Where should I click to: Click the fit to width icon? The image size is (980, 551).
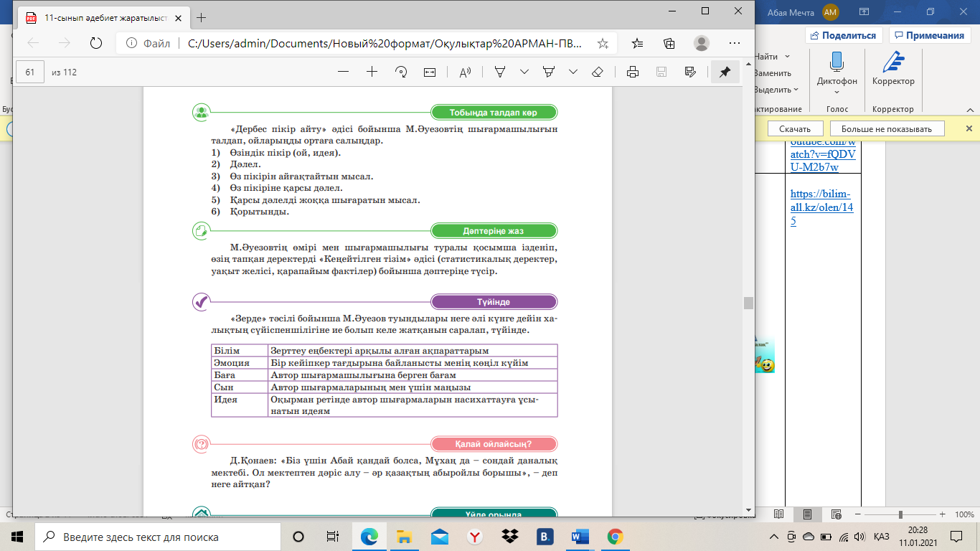click(x=430, y=72)
